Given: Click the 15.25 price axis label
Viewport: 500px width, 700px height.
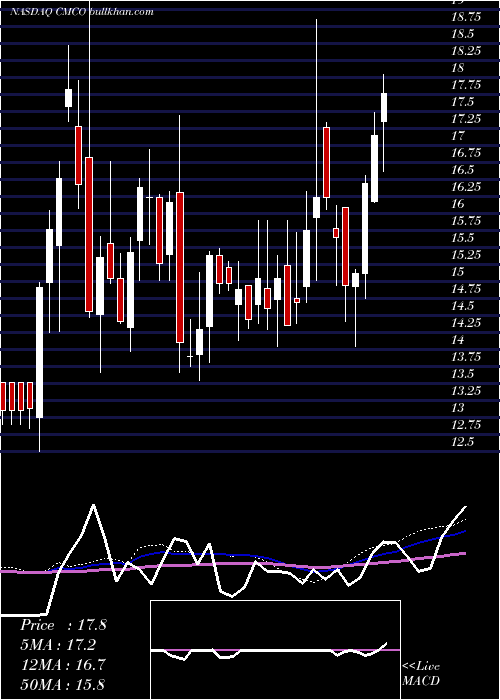Looking at the screenshot, I should point(468,254).
